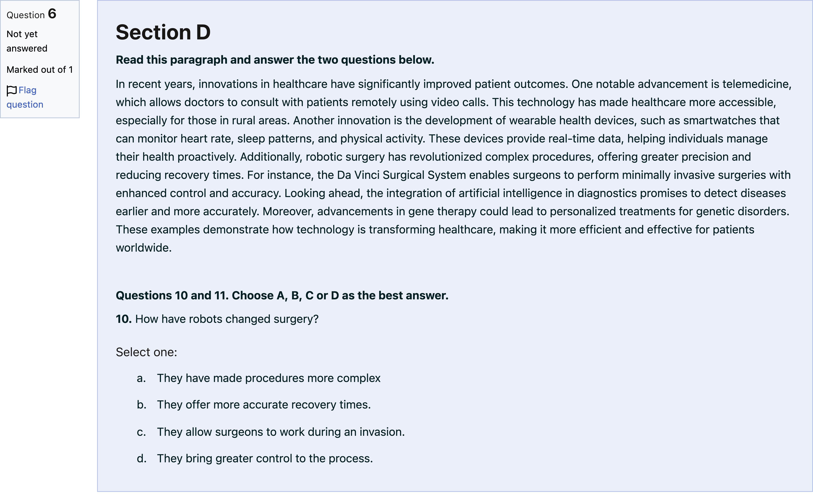813x504 pixels.
Task: Click the 'Not yet answered' status text
Action: tap(27, 41)
